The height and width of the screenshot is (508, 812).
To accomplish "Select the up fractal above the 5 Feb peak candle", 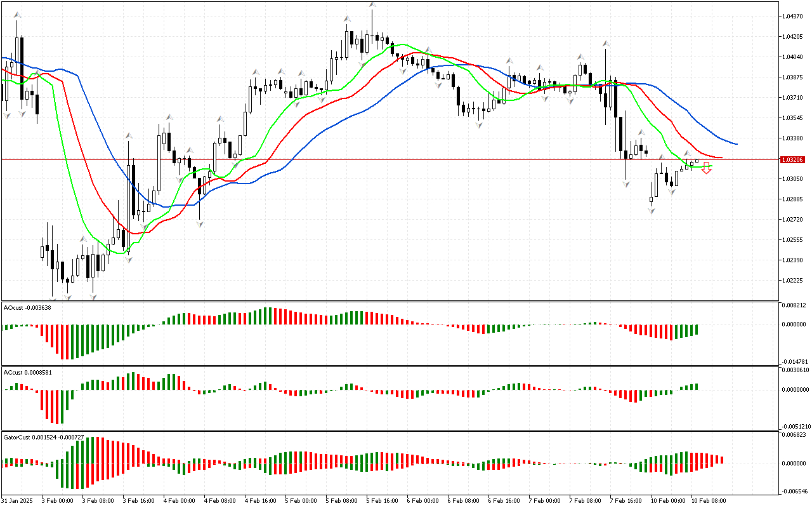I will tap(373, 5).
